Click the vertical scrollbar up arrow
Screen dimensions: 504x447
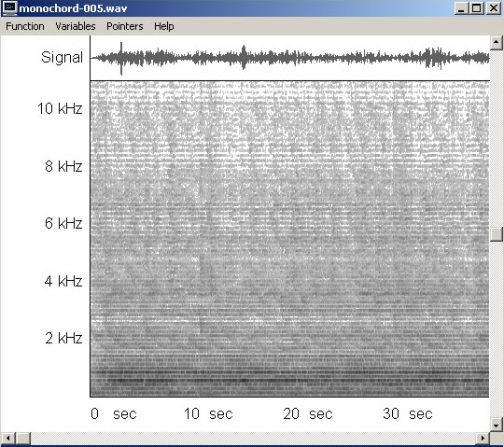coord(496,42)
